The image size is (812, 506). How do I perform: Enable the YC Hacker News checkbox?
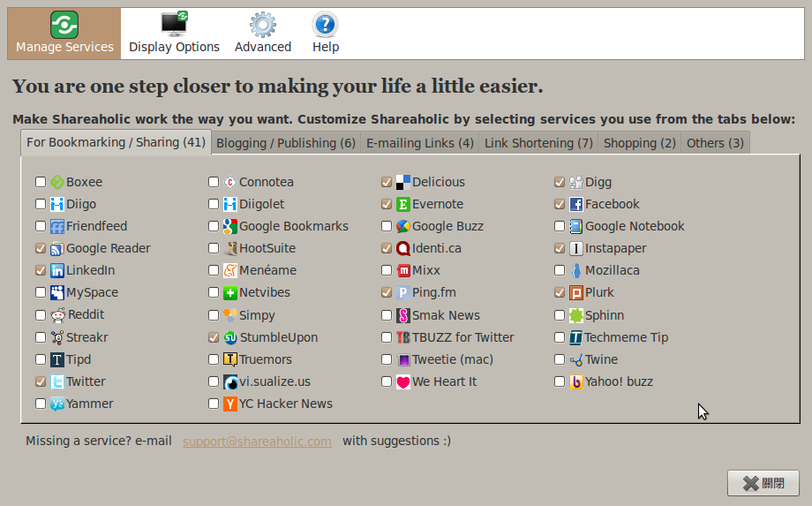click(x=214, y=404)
